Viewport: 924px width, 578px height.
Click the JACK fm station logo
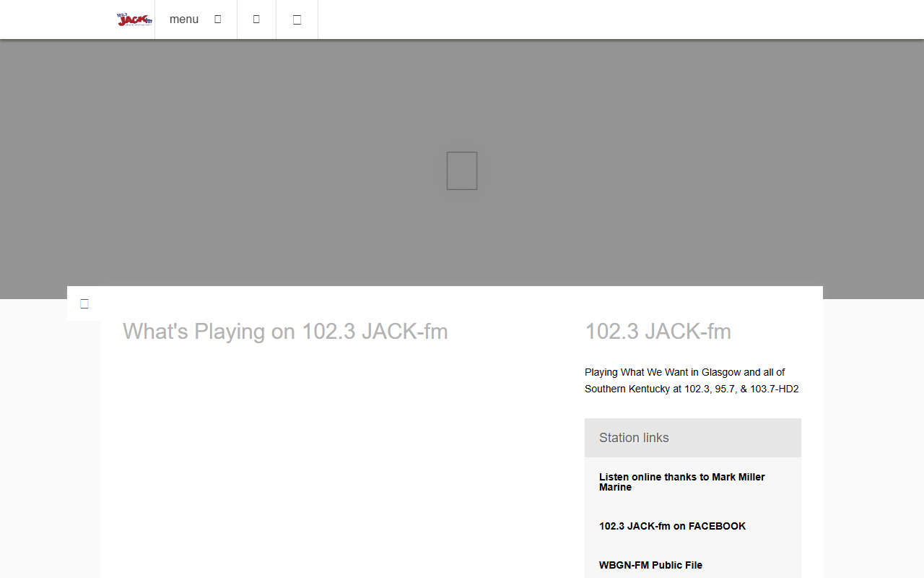(x=135, y=20)
